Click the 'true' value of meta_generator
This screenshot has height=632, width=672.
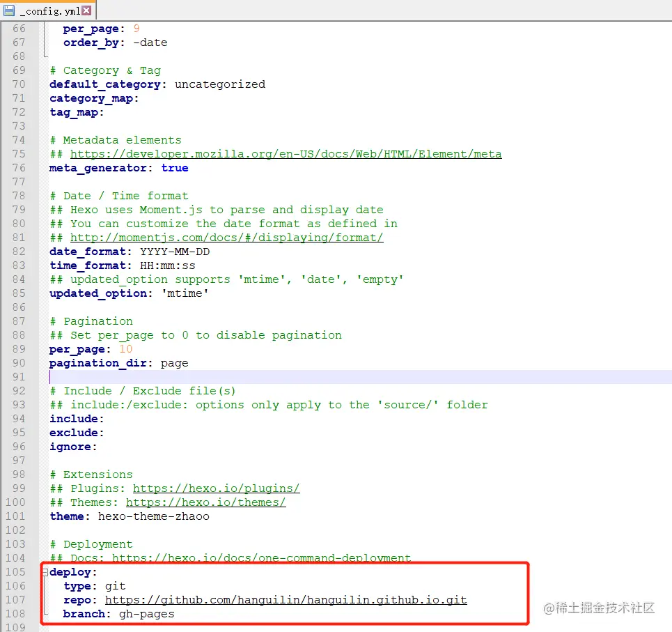174,168
